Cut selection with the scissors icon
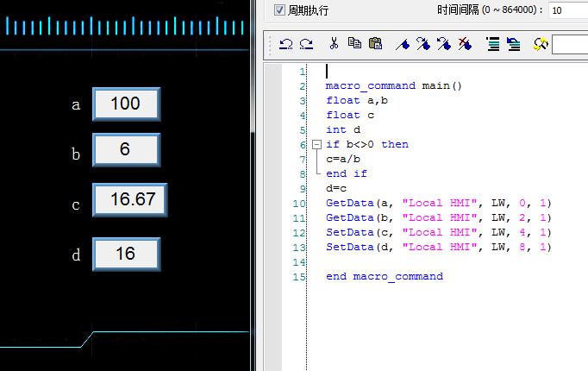 (334, 44)
